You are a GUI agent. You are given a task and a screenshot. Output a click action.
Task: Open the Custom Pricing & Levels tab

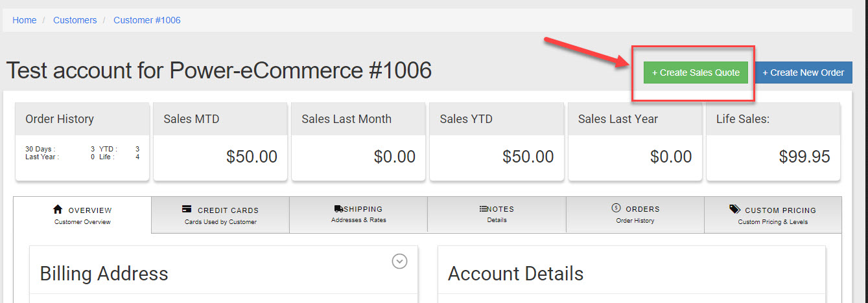point(773,215)
